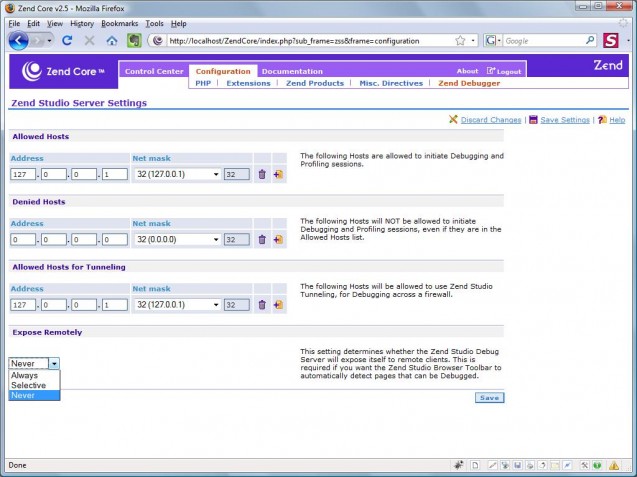
Task: Choose Selective in Expose Remotely list
Action: coord(34,385)
